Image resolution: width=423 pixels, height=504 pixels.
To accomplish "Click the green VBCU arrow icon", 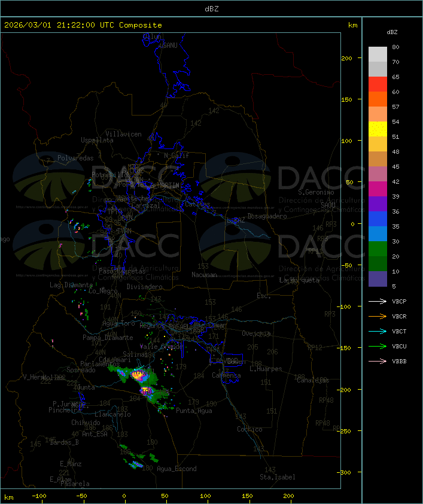I will (378, 346).
